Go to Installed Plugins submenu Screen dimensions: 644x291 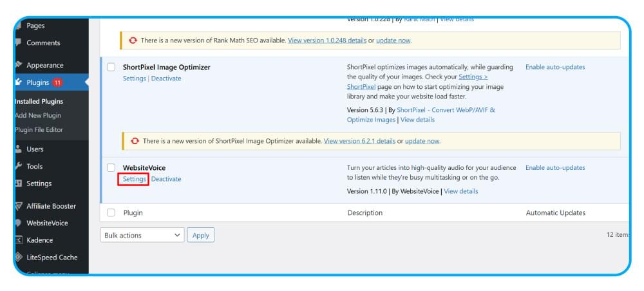(39, 101)
